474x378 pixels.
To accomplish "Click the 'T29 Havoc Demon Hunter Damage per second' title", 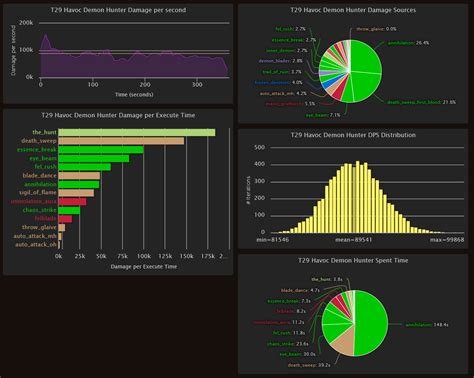I will 118,10.
